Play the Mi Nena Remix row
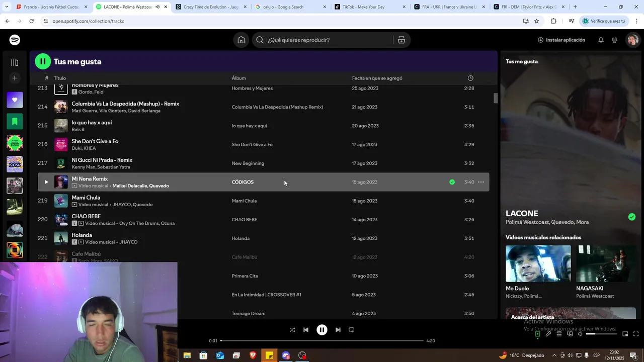The image size is (644, 362). 46,182
